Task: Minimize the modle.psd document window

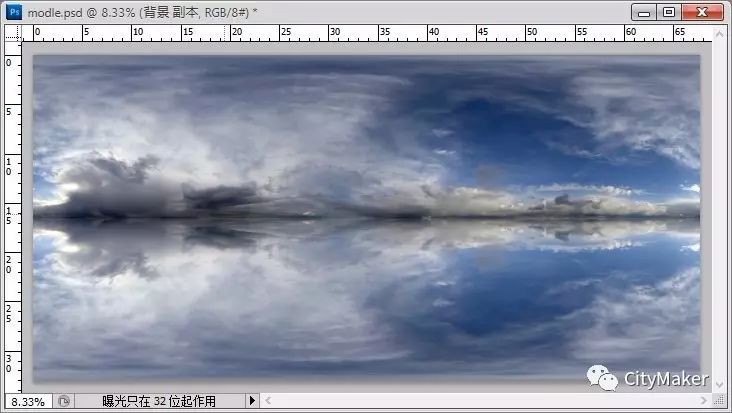Action: (x=644, y=12)
